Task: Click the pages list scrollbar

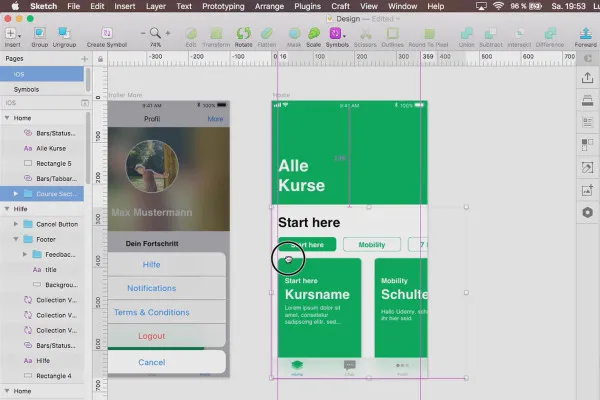Action: (88, 80)
